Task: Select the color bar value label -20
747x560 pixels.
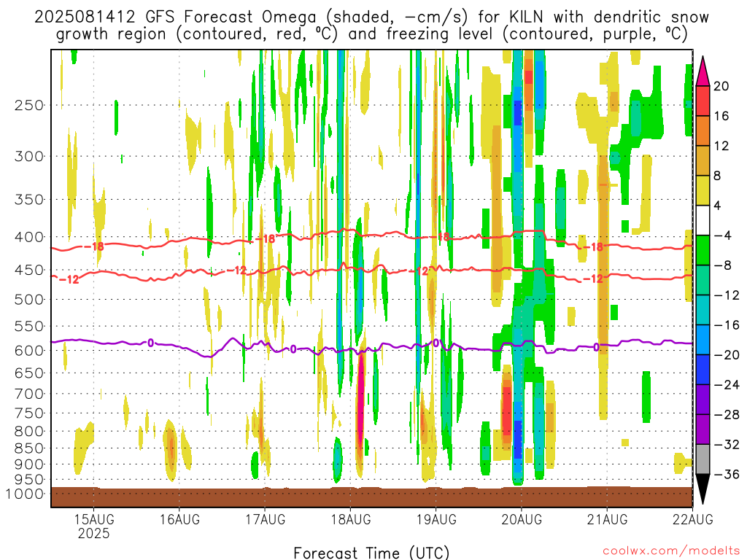Action: click(x=726, y=355)
